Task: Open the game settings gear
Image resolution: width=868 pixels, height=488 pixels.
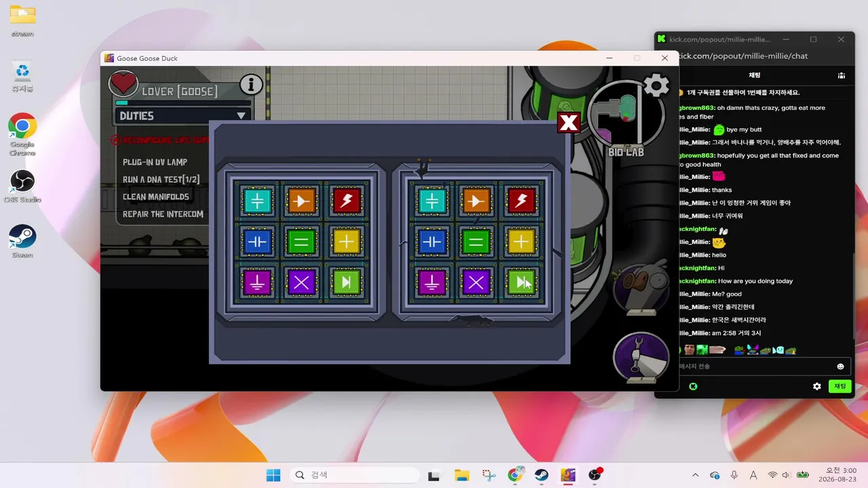Action: pyautogui.click(x=656, y=85)
